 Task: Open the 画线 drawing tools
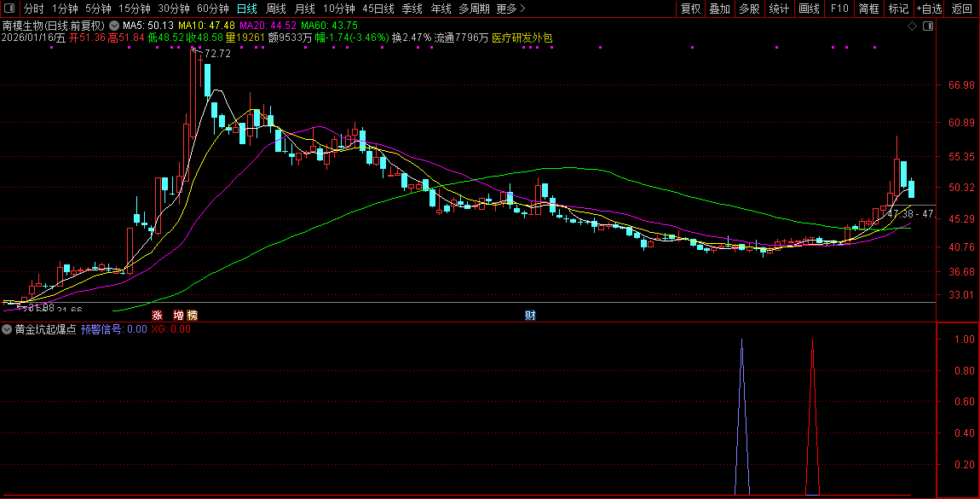tap(809, 9)
